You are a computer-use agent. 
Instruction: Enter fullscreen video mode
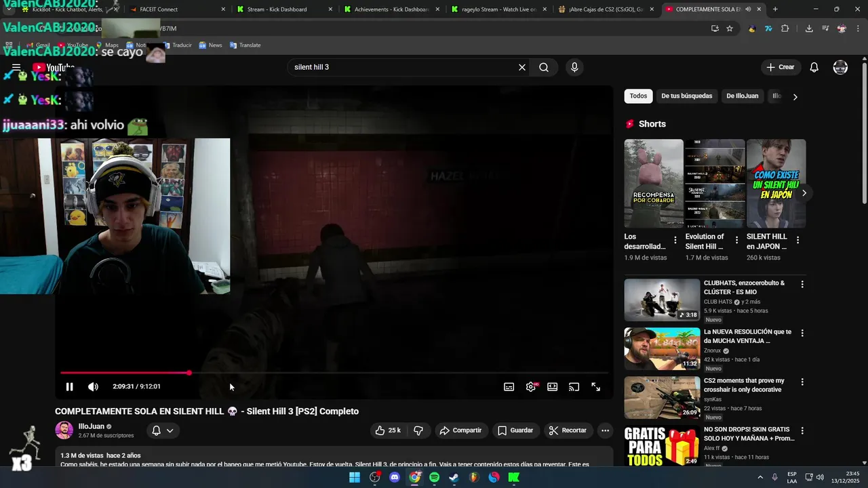click(595, 387)
